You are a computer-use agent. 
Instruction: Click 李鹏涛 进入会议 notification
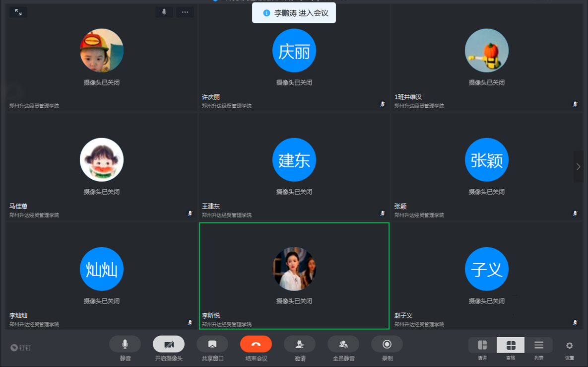pyautogui.click(x=294, y=13)
